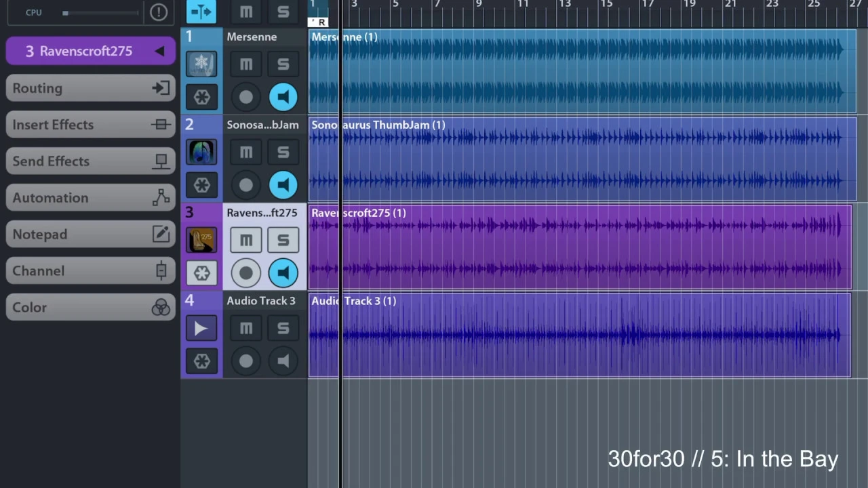Expand the Routing section
This screenshot has height=488, width=868.
[x=90, y=88]
